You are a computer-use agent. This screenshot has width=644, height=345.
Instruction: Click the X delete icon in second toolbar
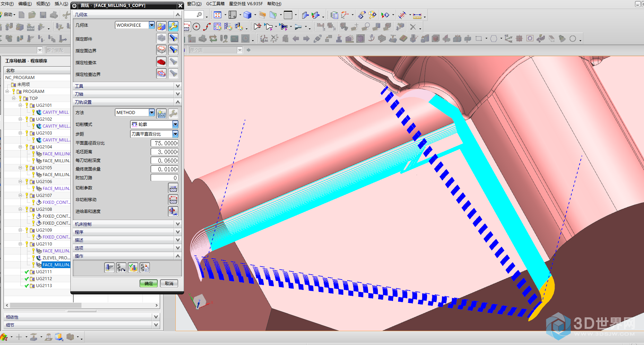click(413, 27)
